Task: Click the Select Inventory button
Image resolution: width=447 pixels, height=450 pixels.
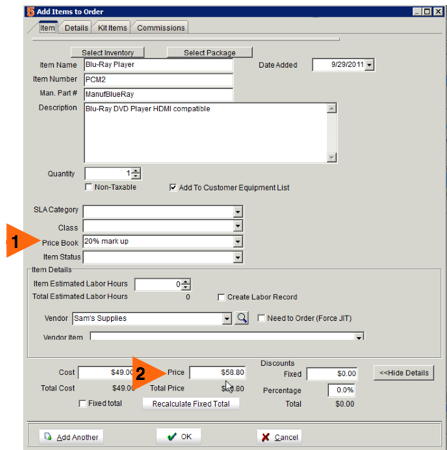Action: coord(107,53)
